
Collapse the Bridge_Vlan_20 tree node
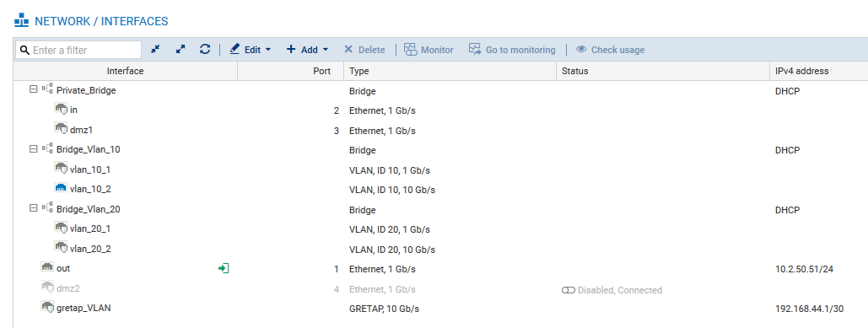point(33,208)
